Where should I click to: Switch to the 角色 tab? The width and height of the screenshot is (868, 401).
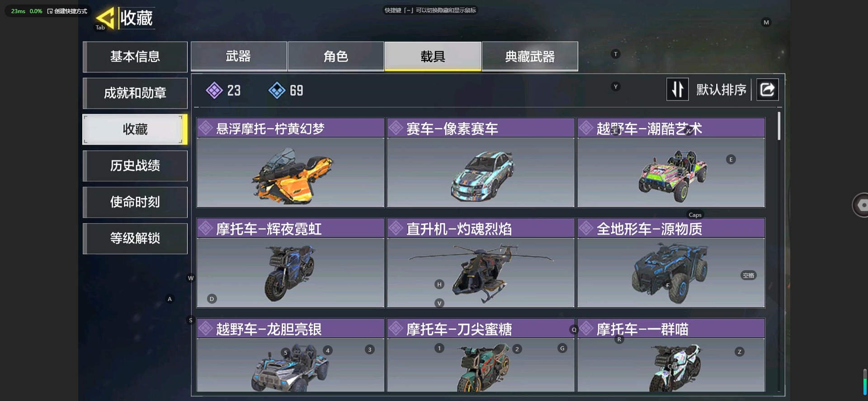point(335,57)
